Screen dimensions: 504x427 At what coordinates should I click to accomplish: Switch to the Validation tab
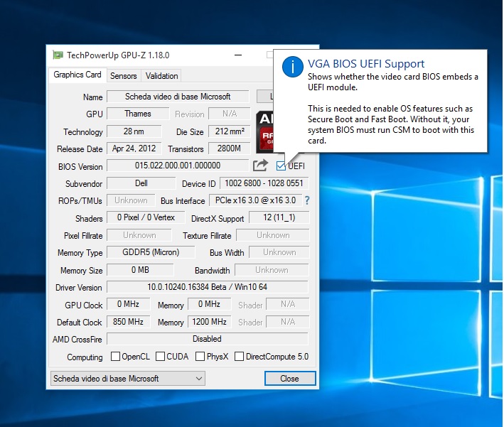(x=161, y=76)
